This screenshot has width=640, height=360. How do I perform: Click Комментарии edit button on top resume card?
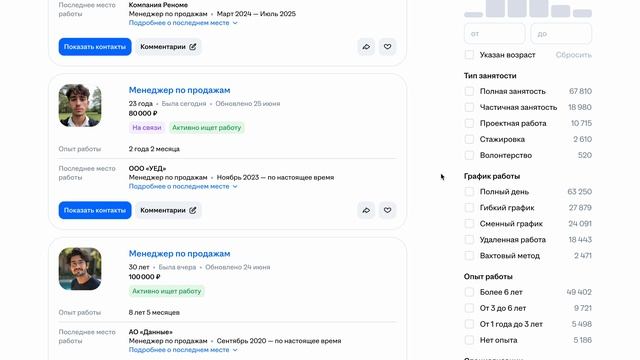(168, 47)
